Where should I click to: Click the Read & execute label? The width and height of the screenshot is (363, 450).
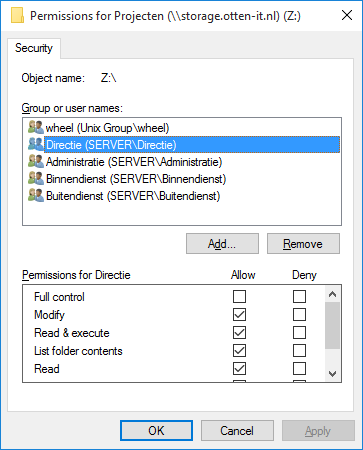click(x=72, y=333)
